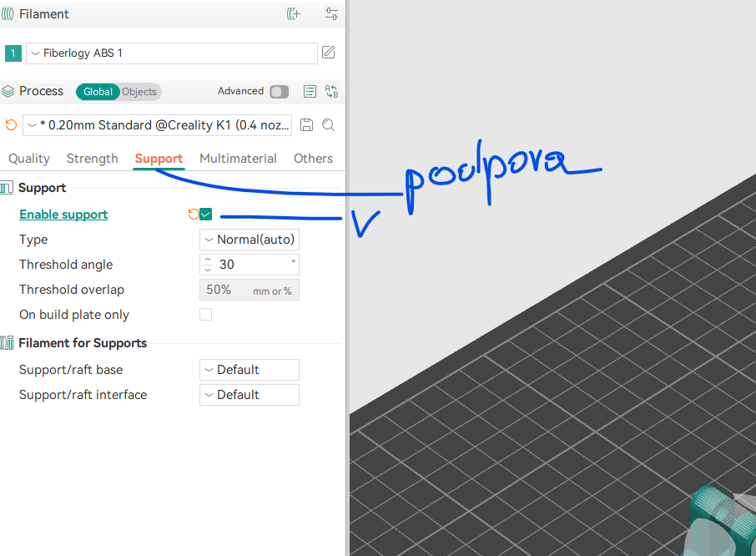The image size is (756, 556).
Task: Open the Strength tab
Action: tap(92, 159)
